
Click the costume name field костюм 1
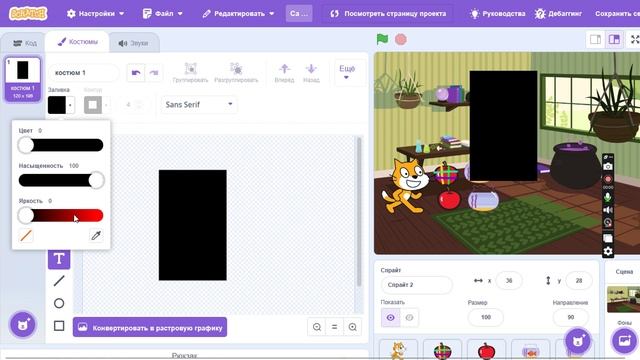[x=84, y=73]
